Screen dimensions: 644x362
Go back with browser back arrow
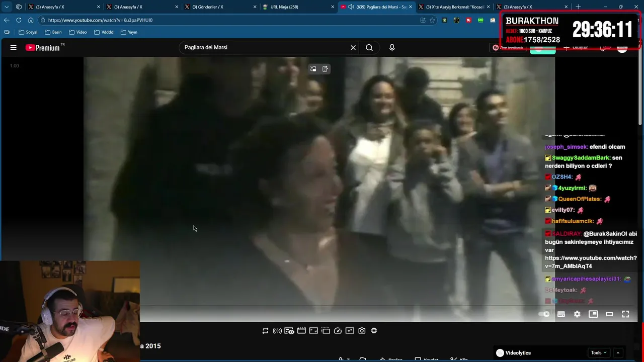click(x=7, y=20)
